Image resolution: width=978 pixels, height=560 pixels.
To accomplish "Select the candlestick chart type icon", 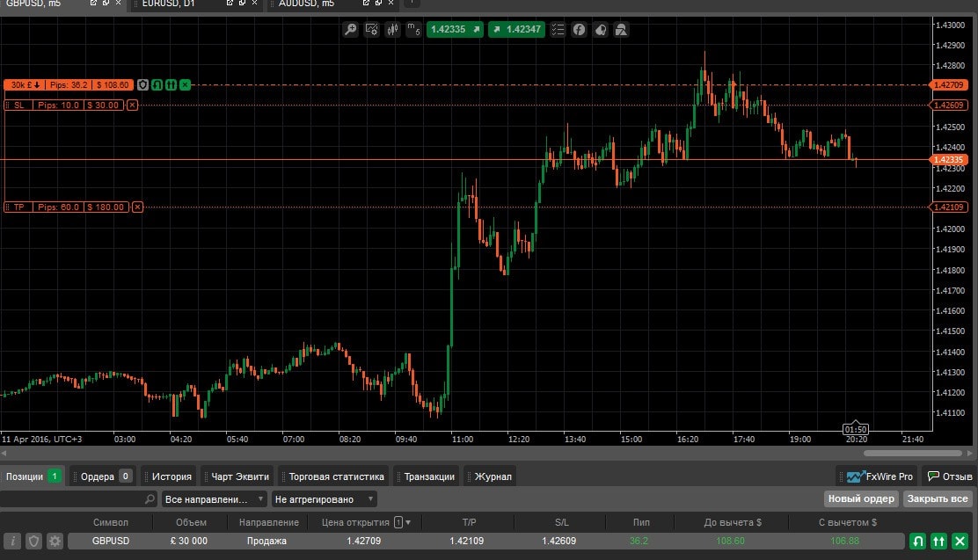I will click(391, 30).
